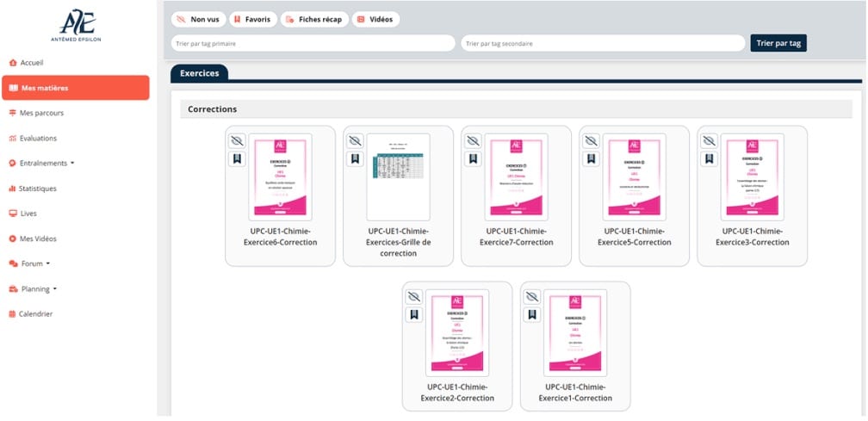Viewport: 868px width, 421px height.
Task: Expand the Entraînements dropdown arrow
Action: 72,164
